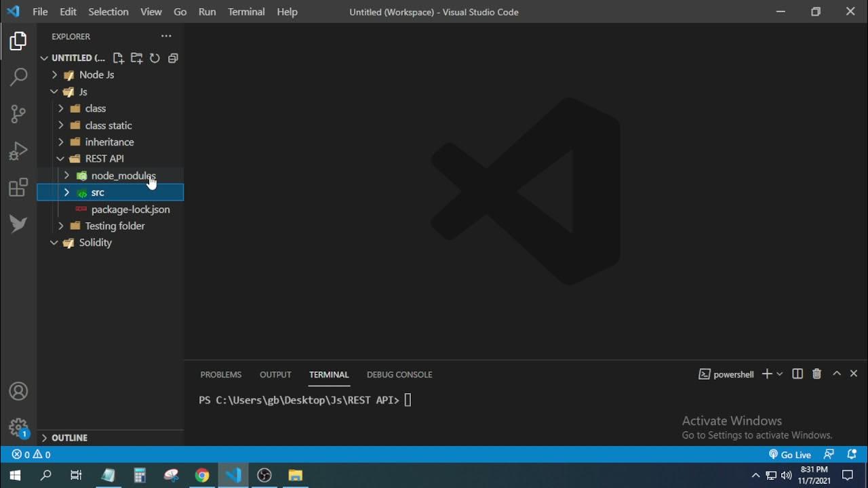Click Go Live in status bar
Image resolution: width=868 pixels, height=488 pixels.
coord(789,455)
